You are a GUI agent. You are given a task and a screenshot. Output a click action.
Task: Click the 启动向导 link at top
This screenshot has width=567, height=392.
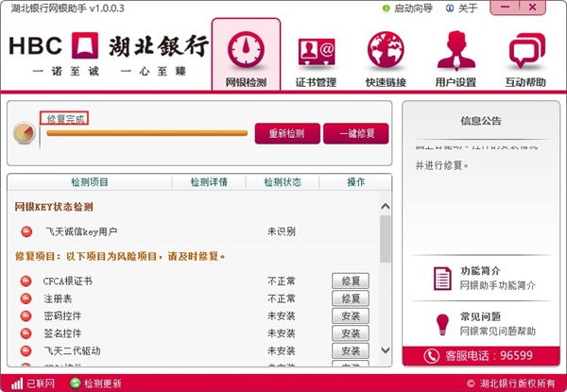click(413, 9)
